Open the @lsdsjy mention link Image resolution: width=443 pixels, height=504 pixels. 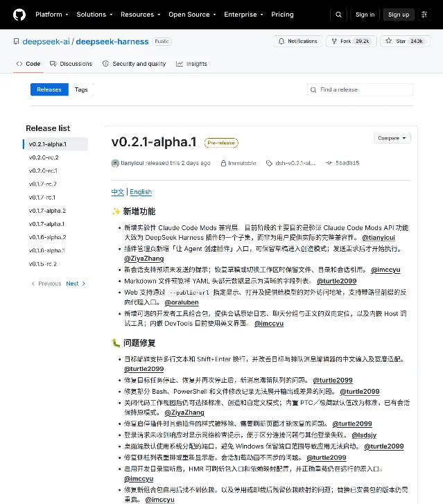click(364, 435)
